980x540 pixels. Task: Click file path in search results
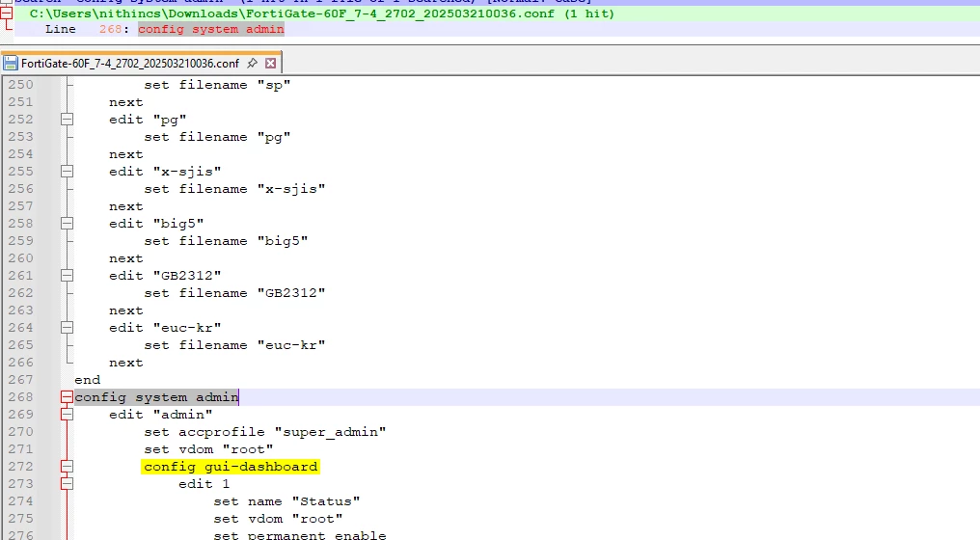321,13
